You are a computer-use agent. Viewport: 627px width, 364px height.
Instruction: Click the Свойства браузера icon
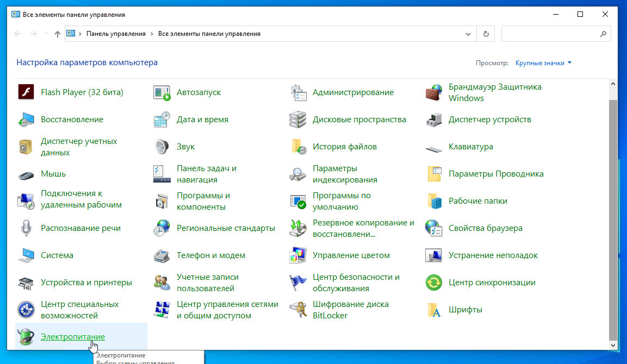point(434,228)
